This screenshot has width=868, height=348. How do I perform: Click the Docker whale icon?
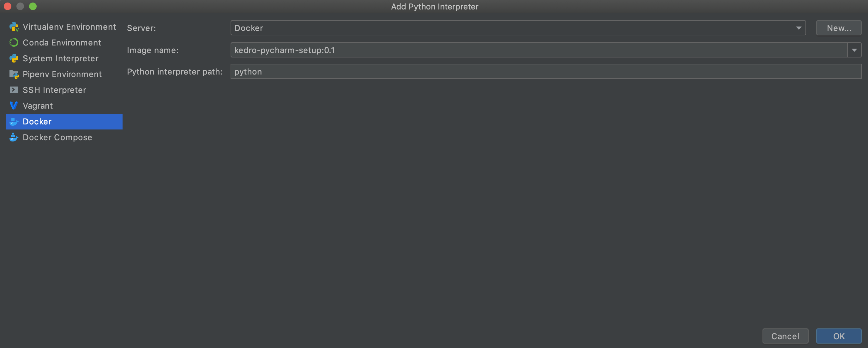pyautogui.click(x=14, y=122)
